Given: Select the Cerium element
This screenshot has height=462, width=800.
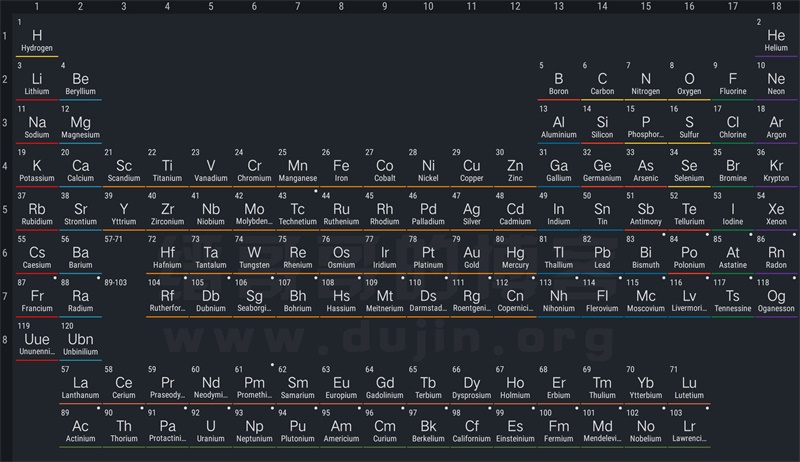Looking at the screenshot, I should (x=124, y=383).
